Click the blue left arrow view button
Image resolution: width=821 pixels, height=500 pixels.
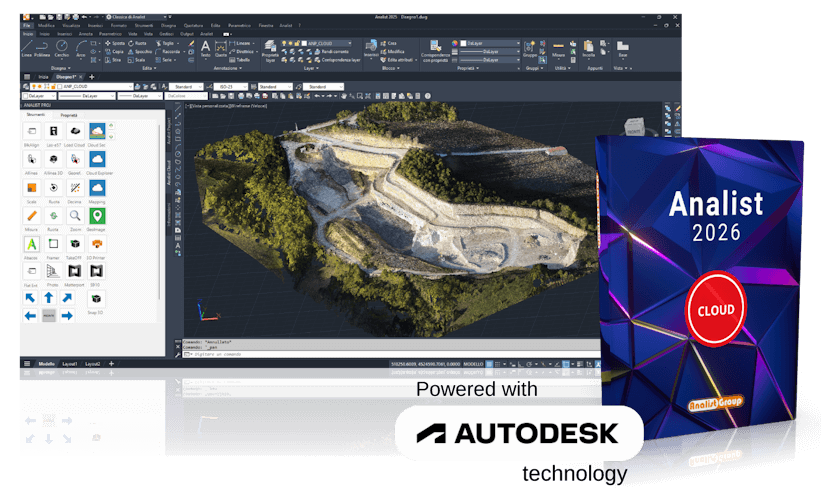coord(30,316)
